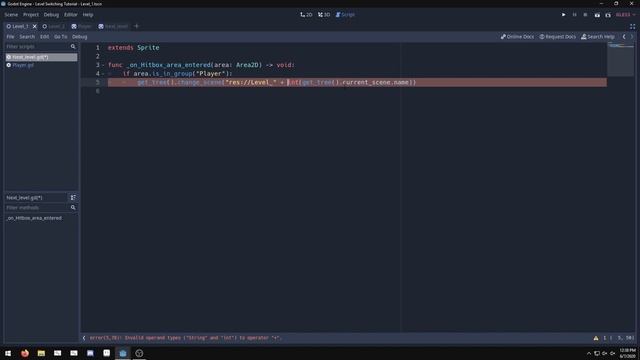Open Online Docs
640x360 pixels.
517,37
